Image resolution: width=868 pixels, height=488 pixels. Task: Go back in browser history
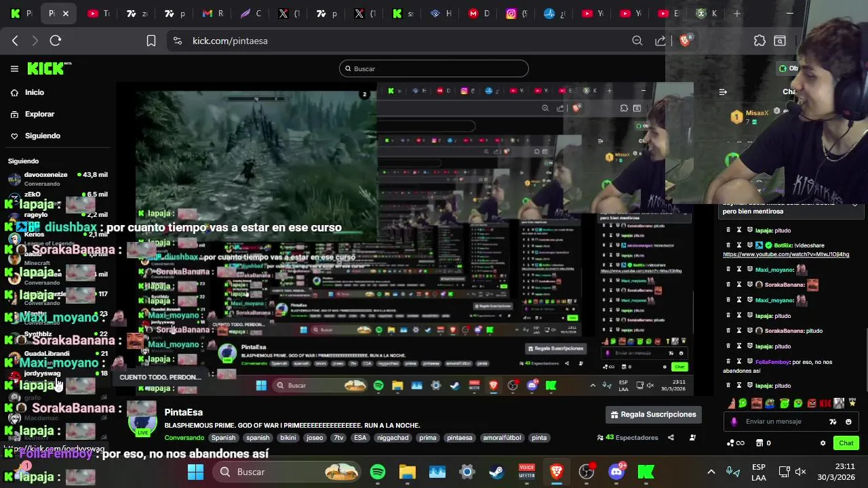tap(15, 41)
